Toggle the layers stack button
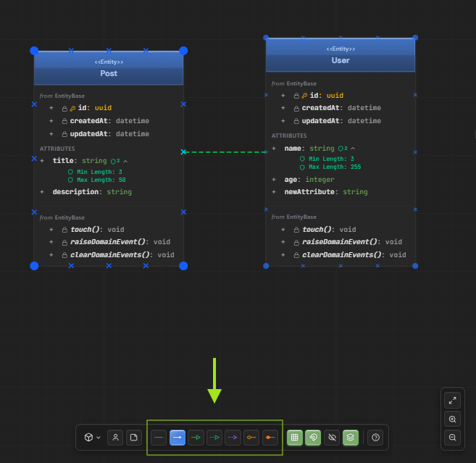476x463 pixels. [351, 438]
